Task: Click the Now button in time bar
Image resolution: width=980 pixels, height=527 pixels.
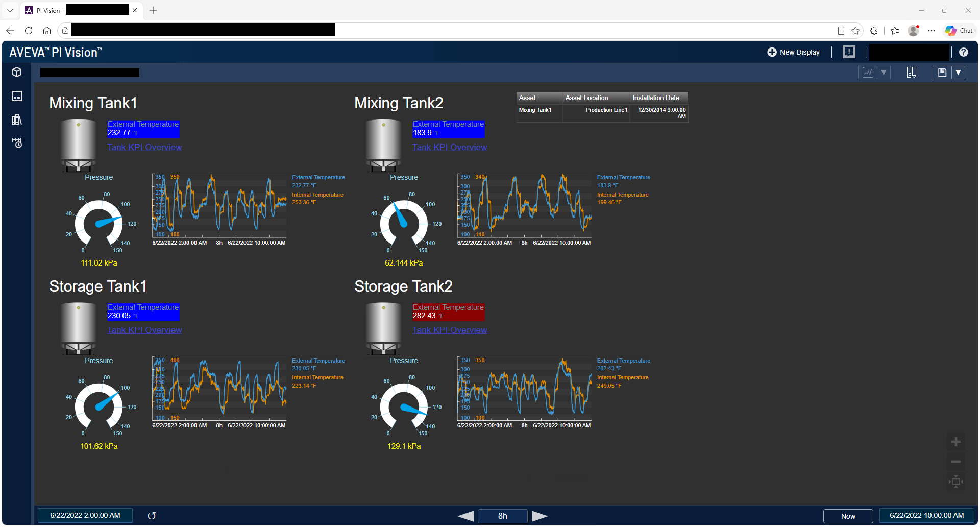Action: point(848,516)
